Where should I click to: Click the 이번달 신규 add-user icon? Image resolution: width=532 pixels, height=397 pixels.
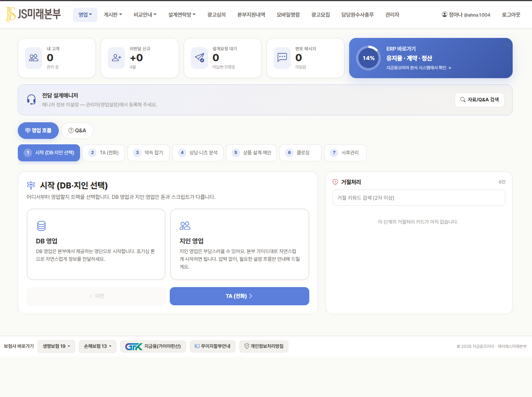coord(116,58)
